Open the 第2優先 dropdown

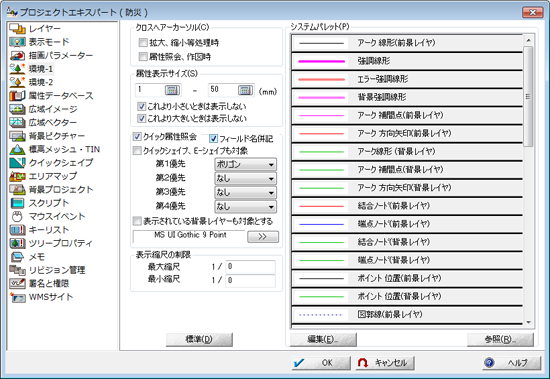coord(245,179)
